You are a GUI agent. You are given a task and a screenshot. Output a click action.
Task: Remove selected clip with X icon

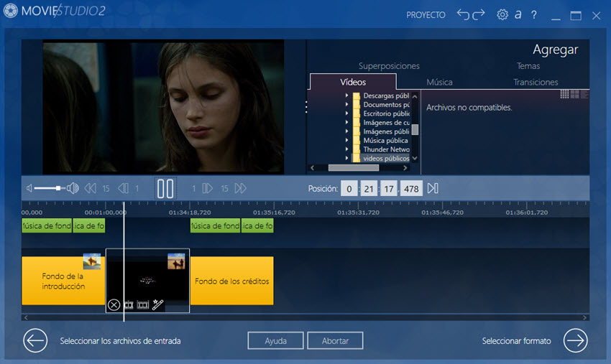pyautogui.click(x=114, y=304)
